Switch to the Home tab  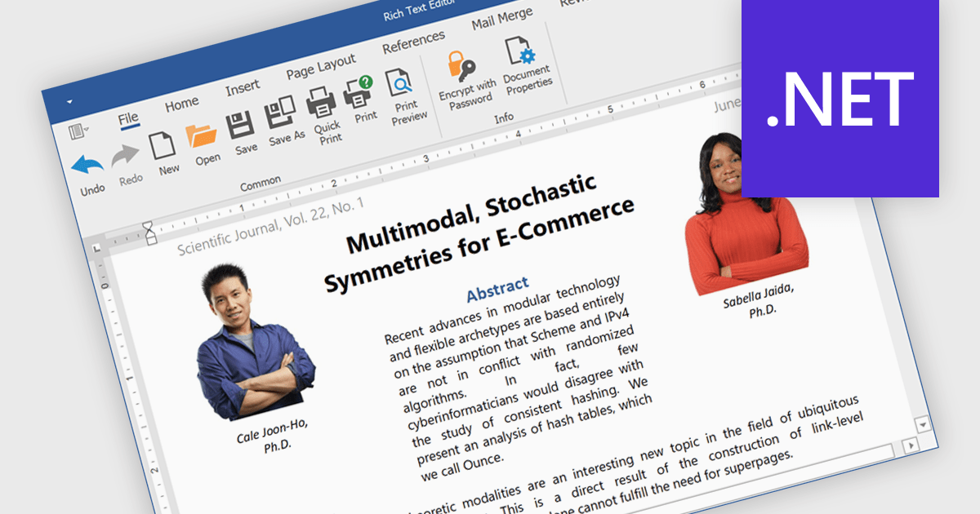pyautogui.click(x=181, y=104)
